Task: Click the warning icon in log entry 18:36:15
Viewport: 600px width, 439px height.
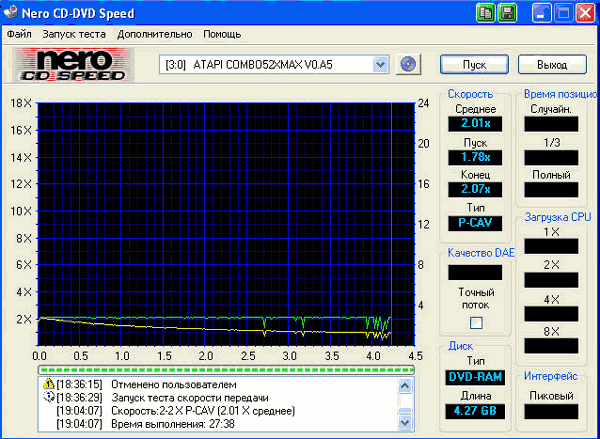Action: click(x=49, y=384)
